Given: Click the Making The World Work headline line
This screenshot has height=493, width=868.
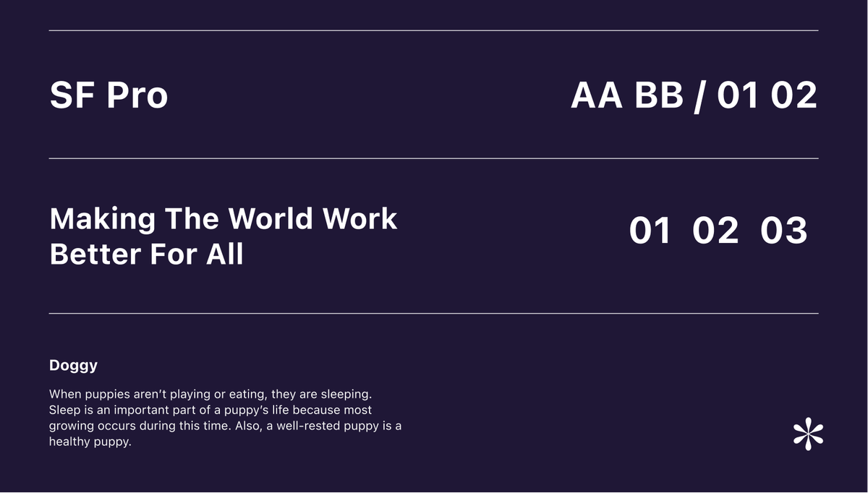Looking at the screenshot, I should pyautogui.click(x=224, y=218).
